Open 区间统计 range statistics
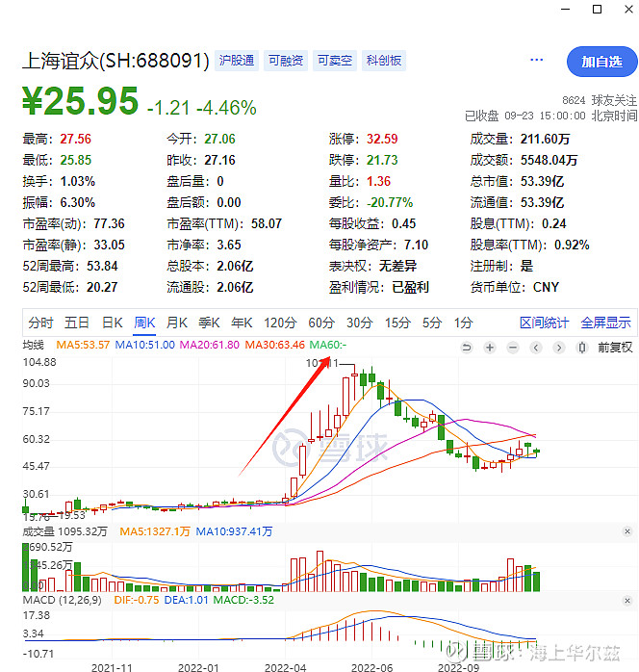Screen dimensions: 639x672 click(544, 323)
